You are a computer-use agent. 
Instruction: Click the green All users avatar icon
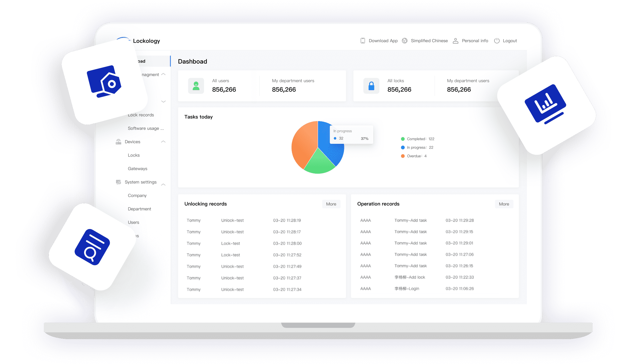tap(196, 86)
